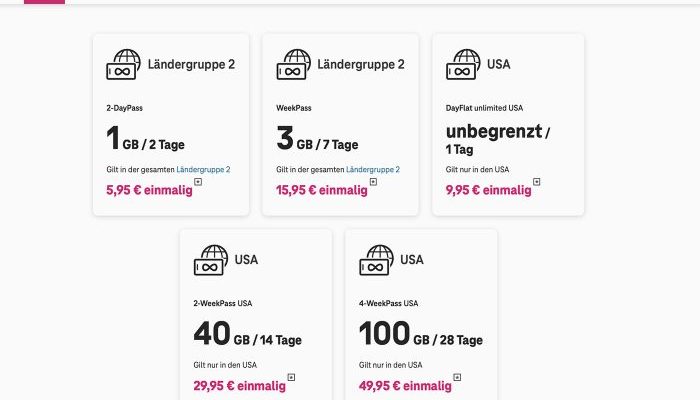Expand price details next to 15,95 € einmalig

click(x=373, y=182)
